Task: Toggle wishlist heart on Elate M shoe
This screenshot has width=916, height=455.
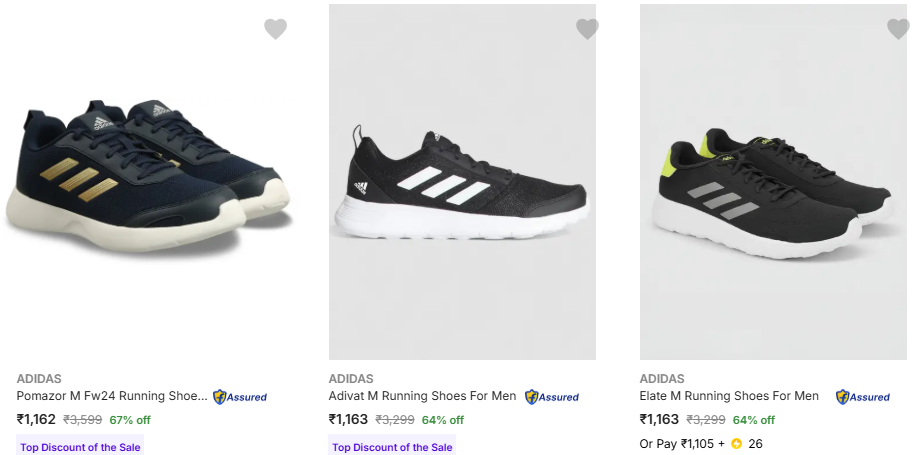Action: (x=898, y=29)
